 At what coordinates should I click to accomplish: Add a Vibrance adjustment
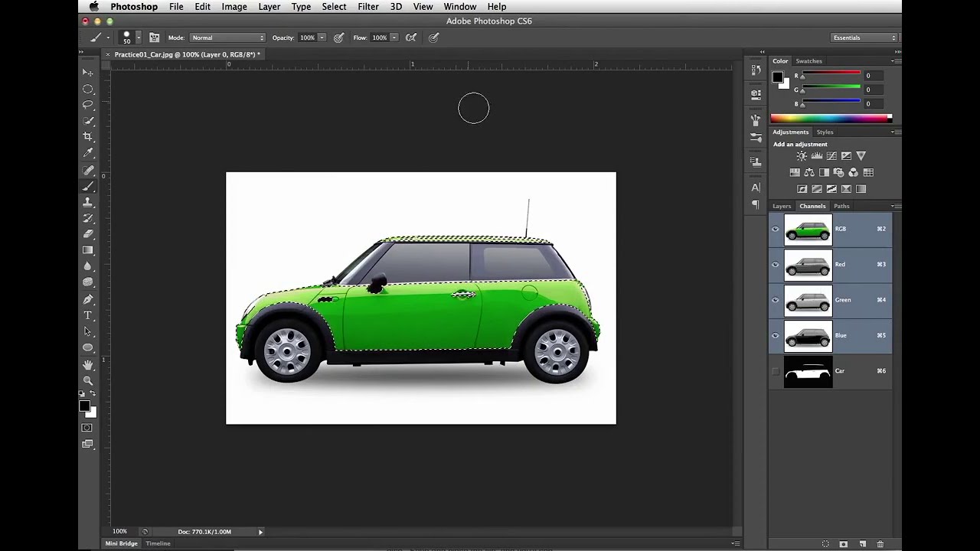861,156
